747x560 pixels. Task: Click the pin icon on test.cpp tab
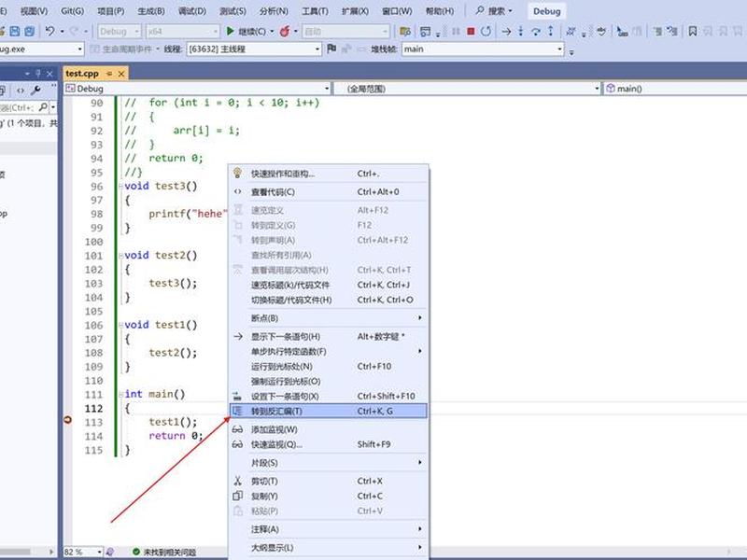(x=109, y=74)
